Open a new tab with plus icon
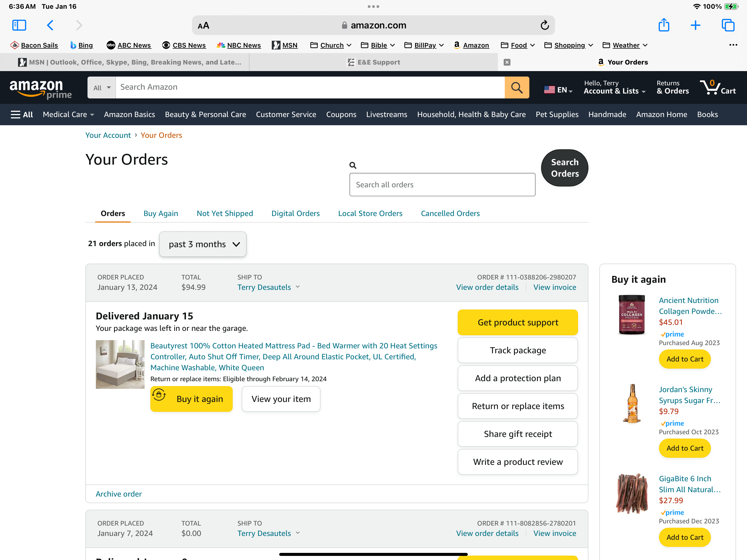The width and height of the screenshot is (747, 560). click(695, 25)
